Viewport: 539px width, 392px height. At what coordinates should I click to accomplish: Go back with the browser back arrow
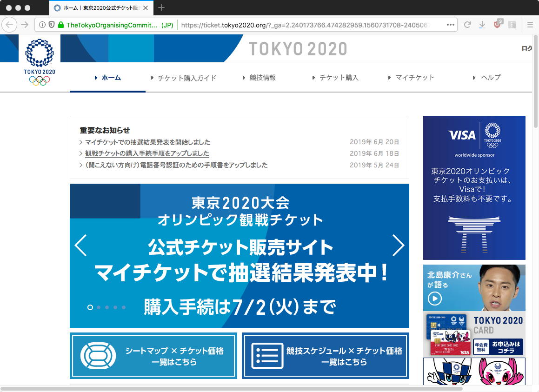[9, 25]
